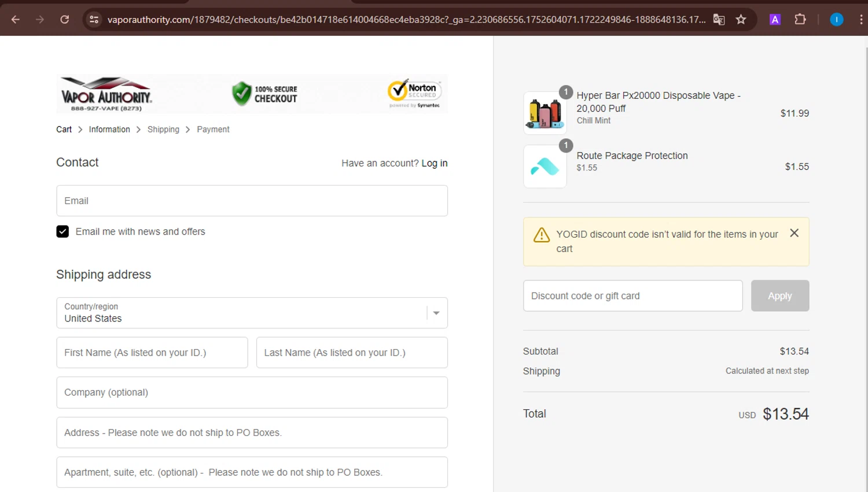Focus the Discount code or gift card field
Screen dimensions: 868x492
(x=633, y=296)
